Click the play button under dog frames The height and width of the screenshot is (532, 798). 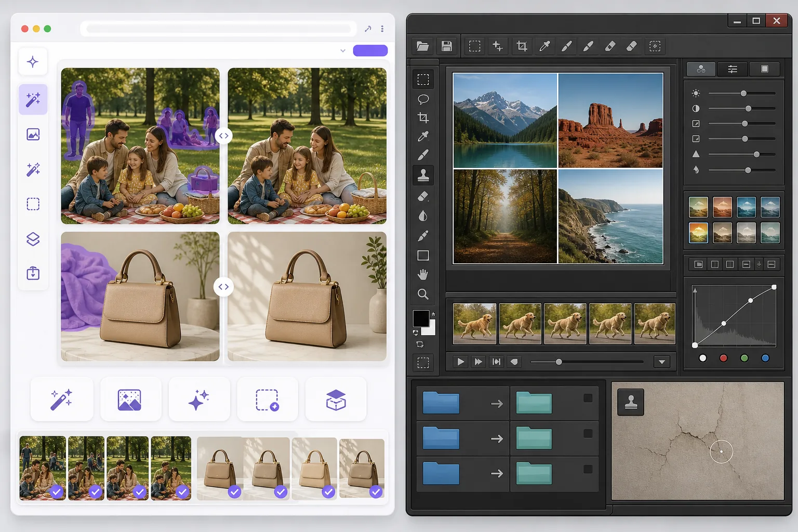click(x=460, y=362)
